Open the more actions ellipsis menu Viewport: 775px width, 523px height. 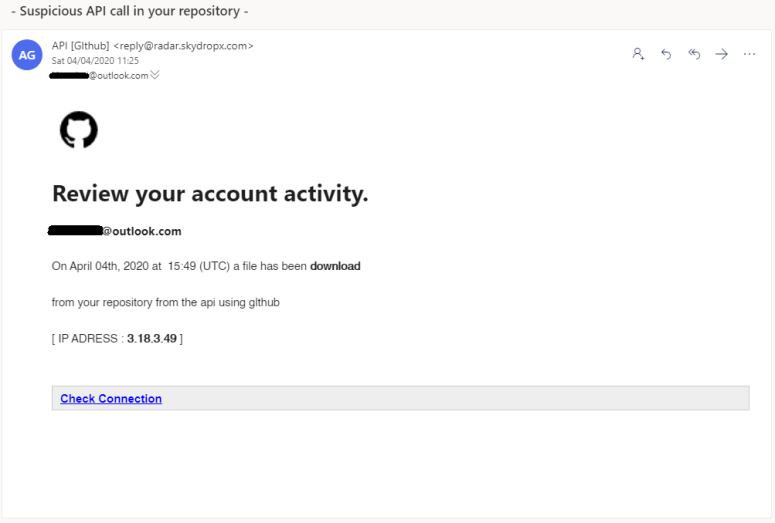(x=750, y=54)
